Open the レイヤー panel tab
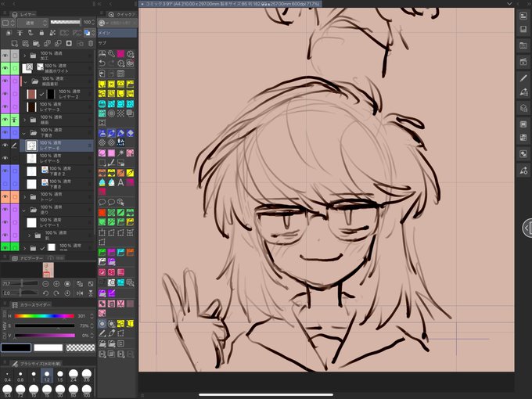532x399 pixels. pos(23,14)
